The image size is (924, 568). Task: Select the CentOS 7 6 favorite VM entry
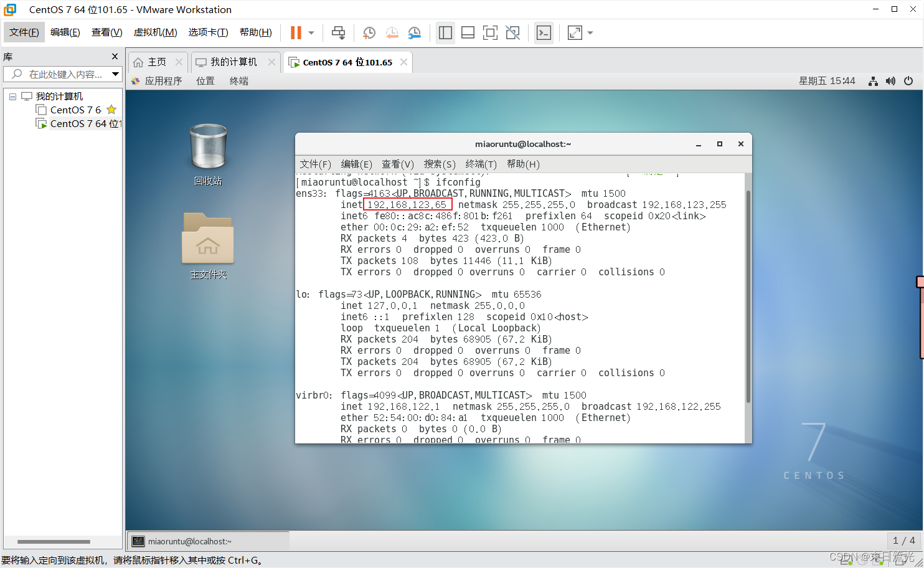pos(75,110)
